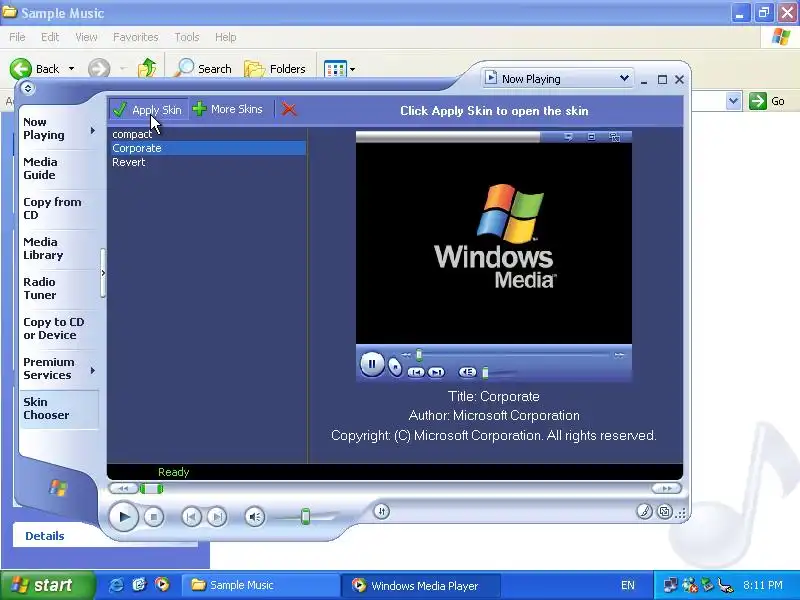Launch Media Player from Quick Launch
The height and width of the screenshot is (600, 800).
pos(162,585)
